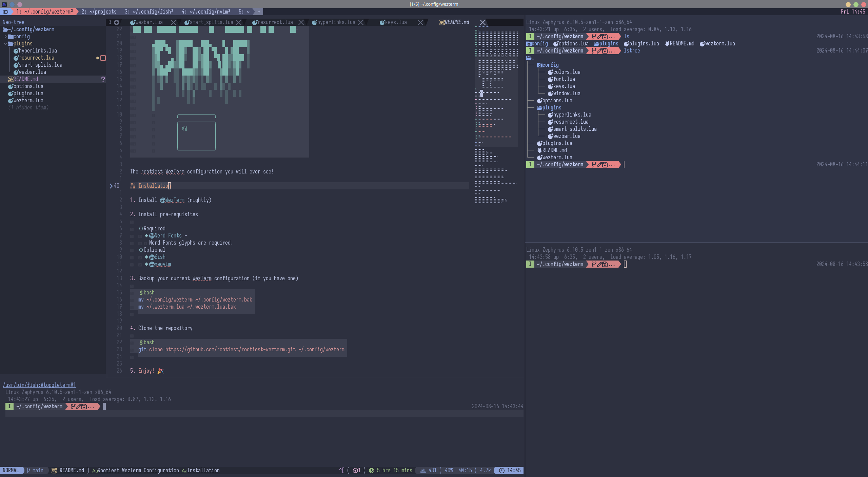868x477 pixels.
Task: Click the /usr/bin/fish;#toggleterm#1 terminal title
Action: [39, 385]
